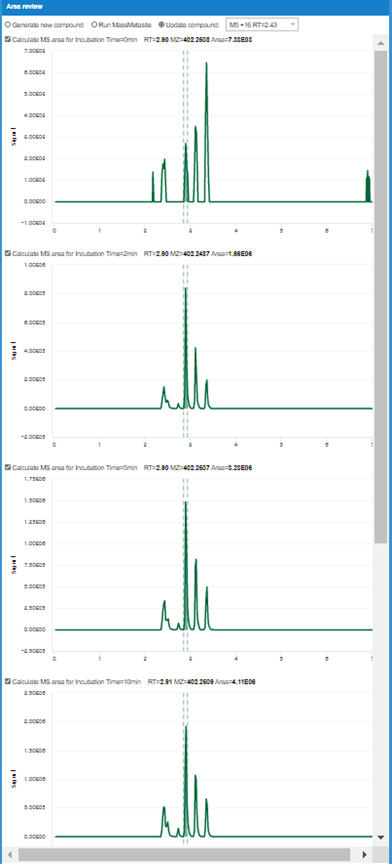The width and height of the screenshot is (392, 864).
Task: Click the peak near 7 minutes in 0min chart
Action: (x=368, y=186)
